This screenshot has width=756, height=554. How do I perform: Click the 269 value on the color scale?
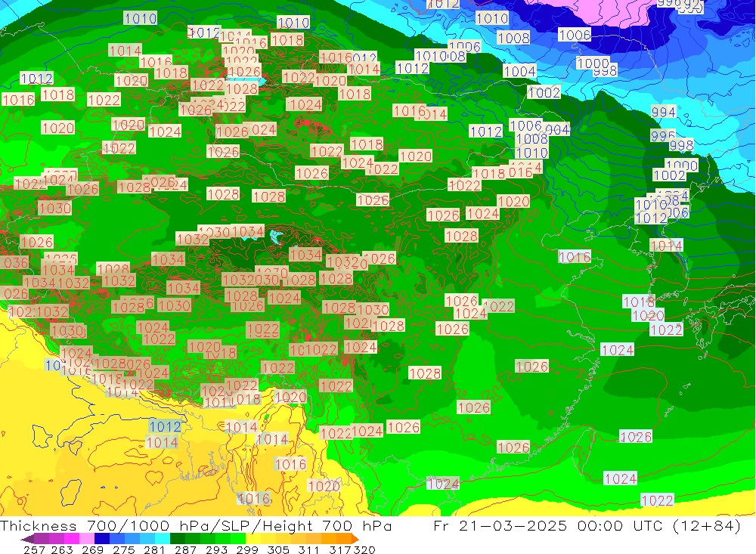click(92, 549)
